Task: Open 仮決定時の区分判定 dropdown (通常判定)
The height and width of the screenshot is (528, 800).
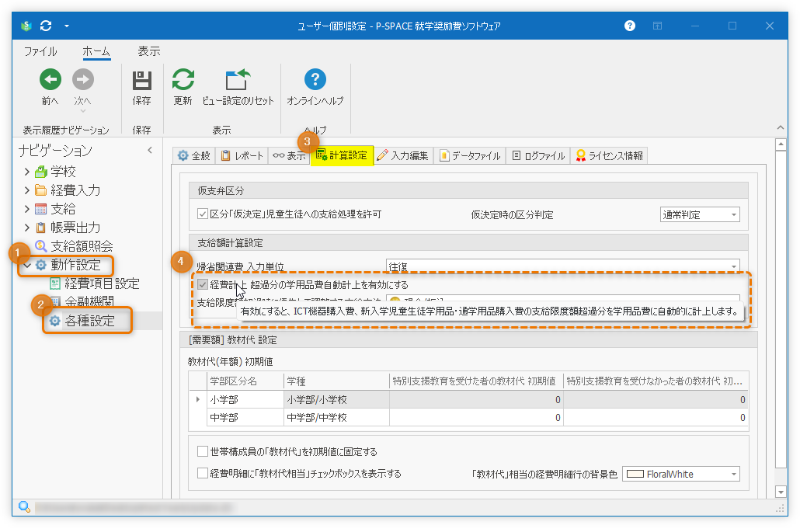Action: (x=699, y=215)
